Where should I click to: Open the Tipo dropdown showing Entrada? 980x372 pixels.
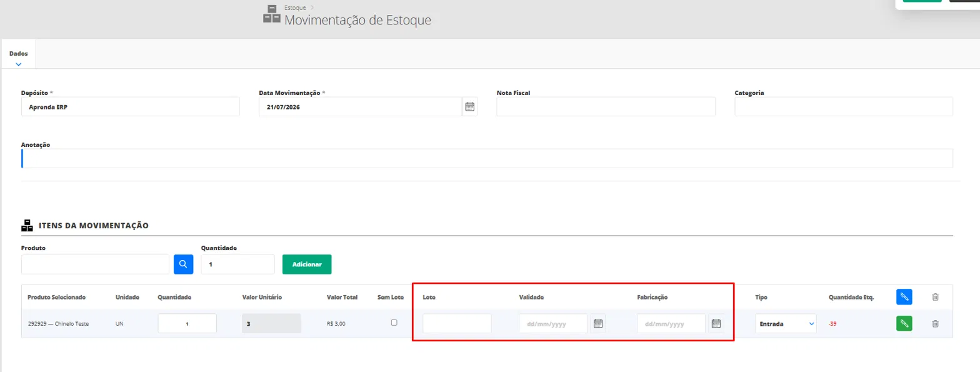(786, 324)
